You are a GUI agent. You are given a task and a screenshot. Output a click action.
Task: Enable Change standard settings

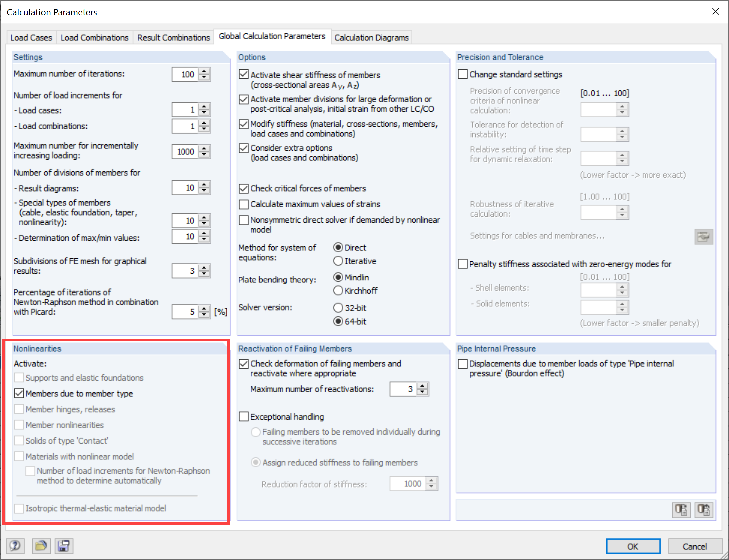click(x=463, y=74)
